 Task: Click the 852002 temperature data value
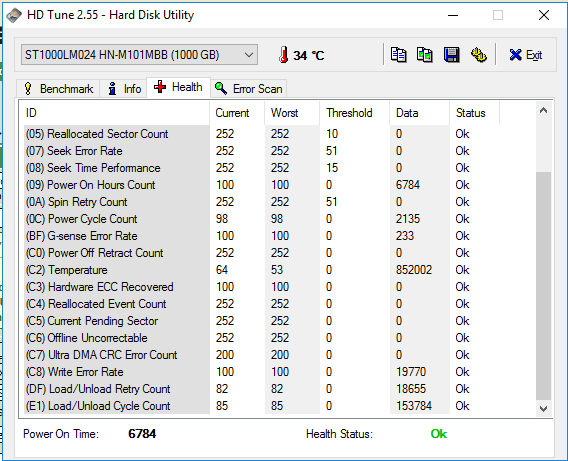pyautogui.click(x=414, y=270)
